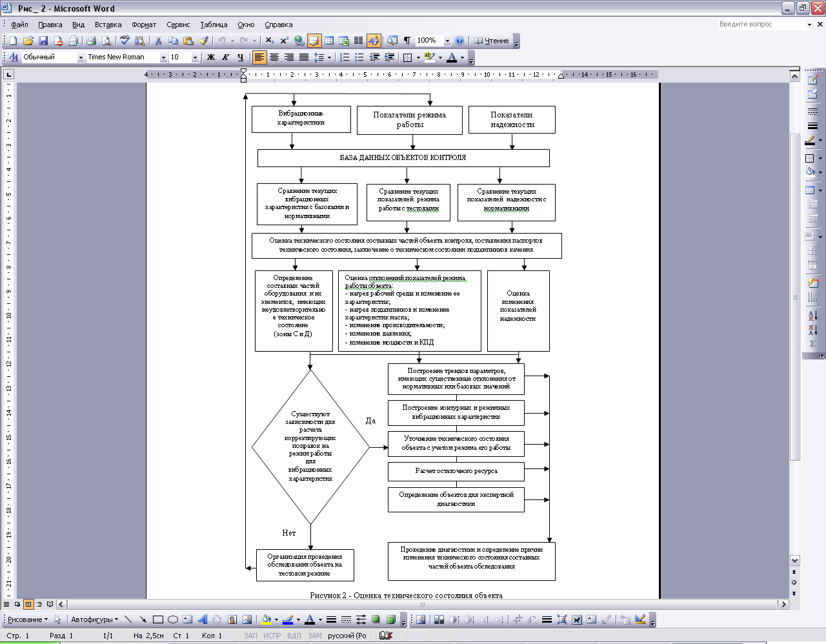Open the Файл menu

19,25
